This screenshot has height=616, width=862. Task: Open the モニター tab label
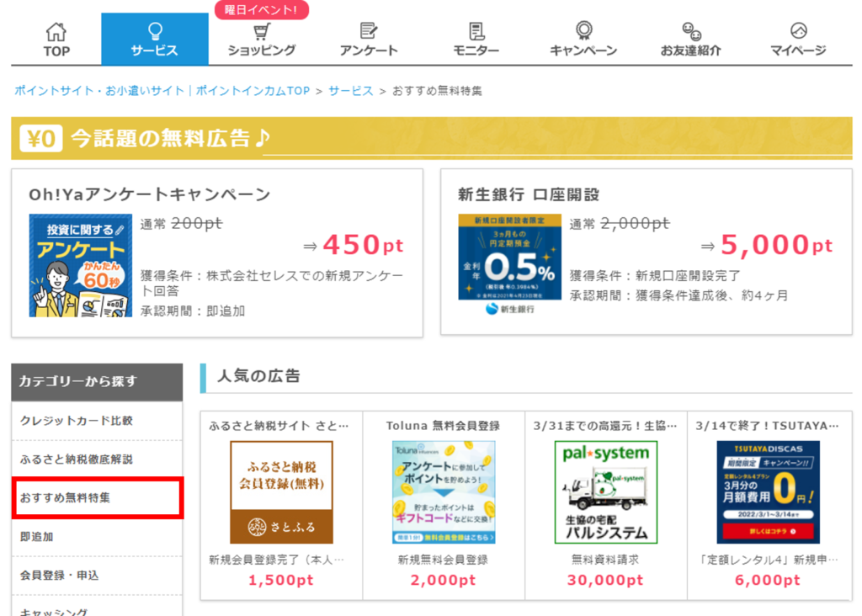pos(476,50)
